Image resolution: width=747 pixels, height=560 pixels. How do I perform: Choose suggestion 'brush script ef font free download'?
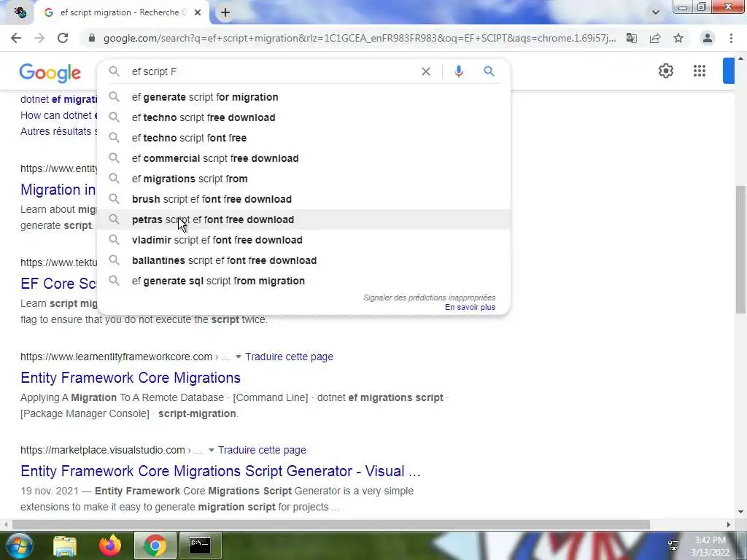point(303,200)
